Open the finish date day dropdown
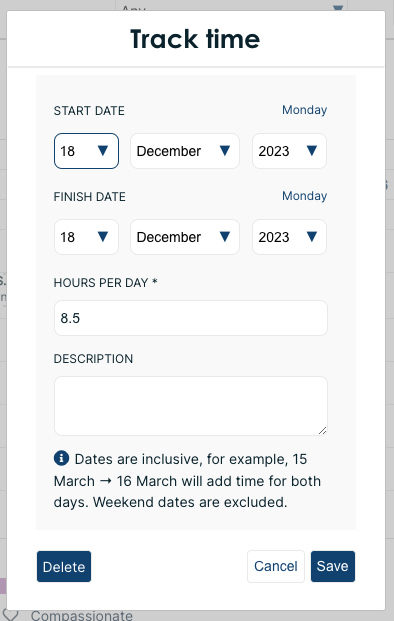The height and width of the screenshot is (621, 394). pos(86,237)
